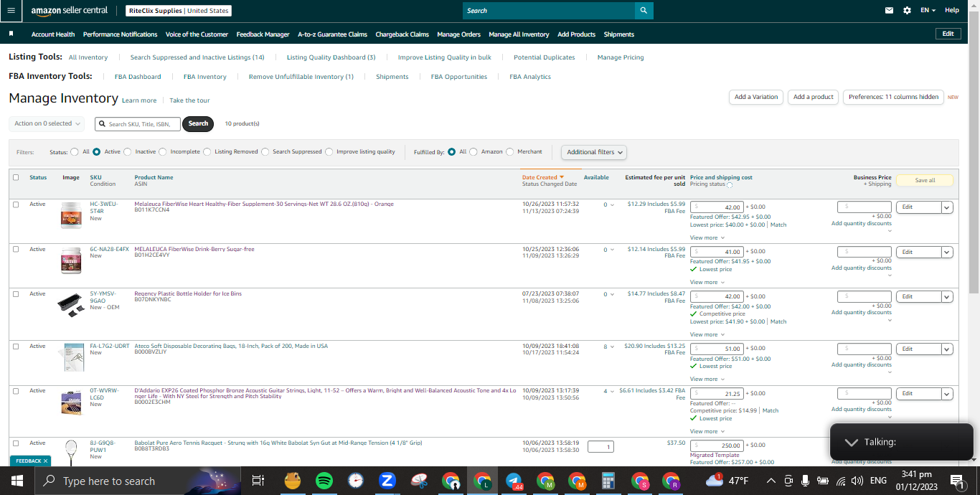Open Listing Quality Dashboard (3) link
The image size is (980, 495).
pyautogui.click(x=331, y=57)
